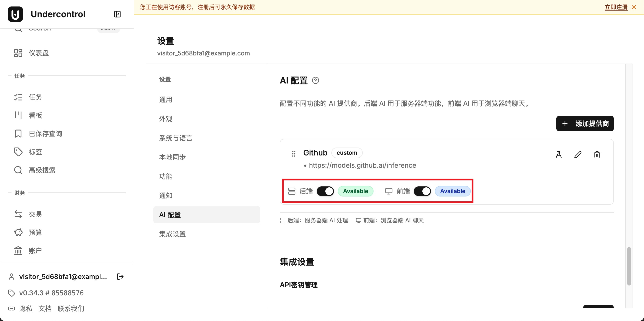Open 预算 budget page
The image size is (644, 321).
[x=67, y=233]
